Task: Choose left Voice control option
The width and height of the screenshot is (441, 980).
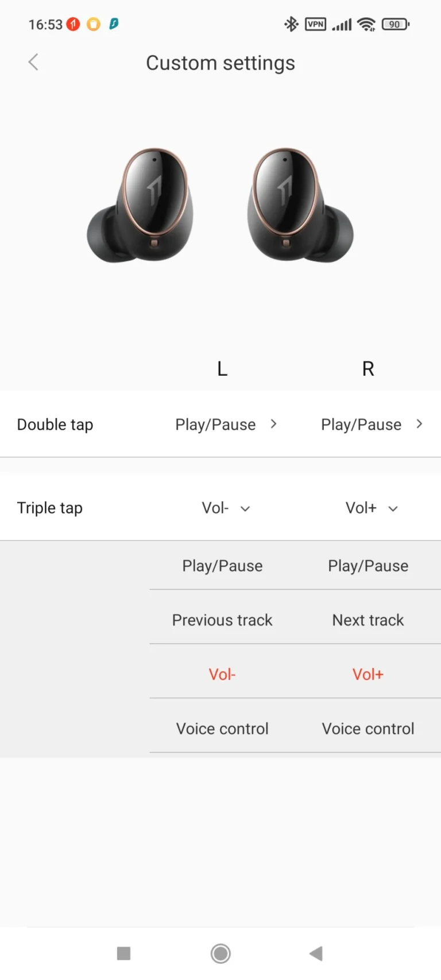Action: 222,729
